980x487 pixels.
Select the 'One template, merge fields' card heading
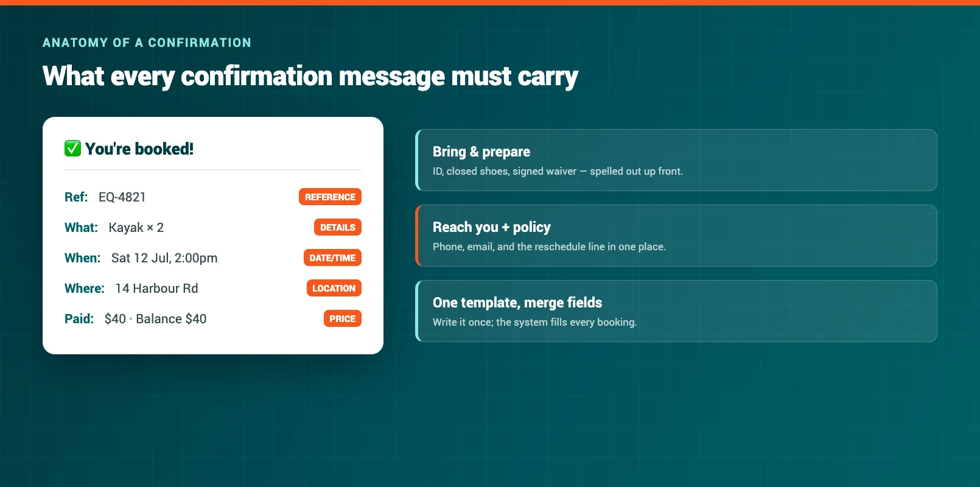[x=517, y=303]
